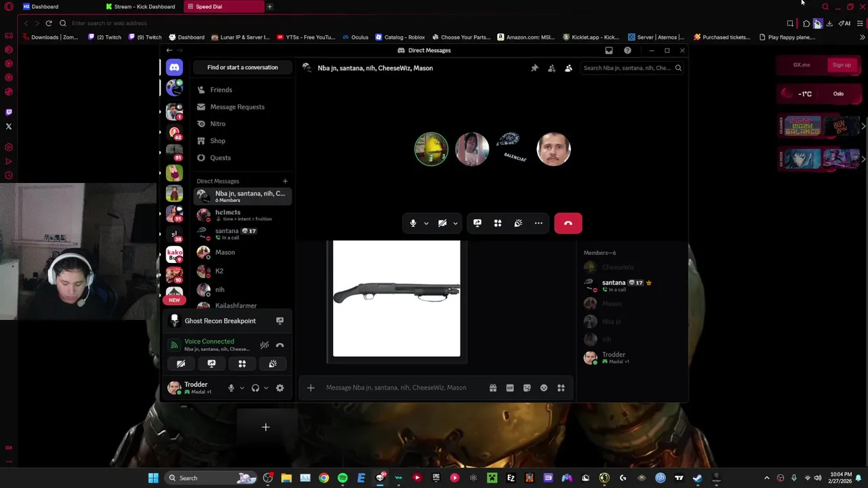Share screen from voice panel

(x=212, y=364)
